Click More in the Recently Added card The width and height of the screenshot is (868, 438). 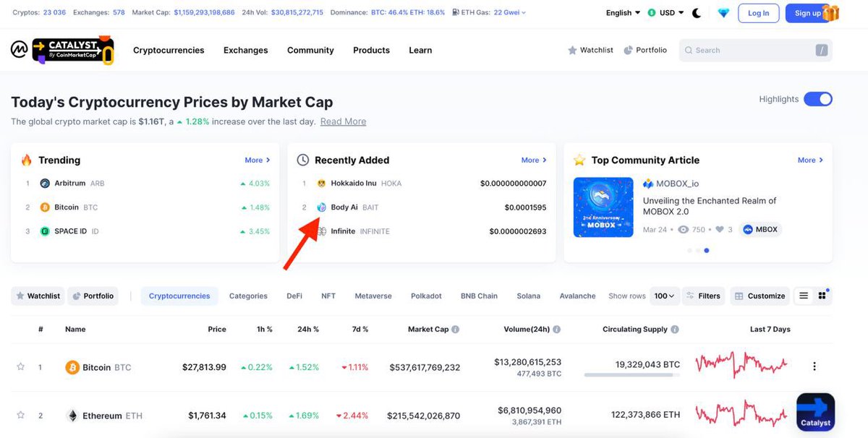click(x=534, y=160)
